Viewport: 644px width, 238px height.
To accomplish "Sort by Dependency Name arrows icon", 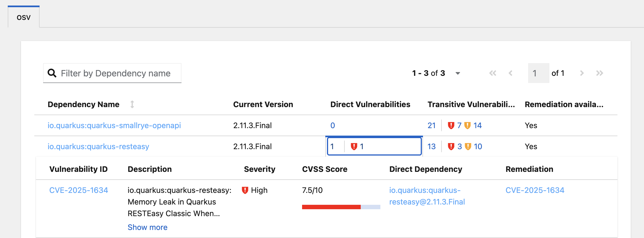I will (132, 104).
